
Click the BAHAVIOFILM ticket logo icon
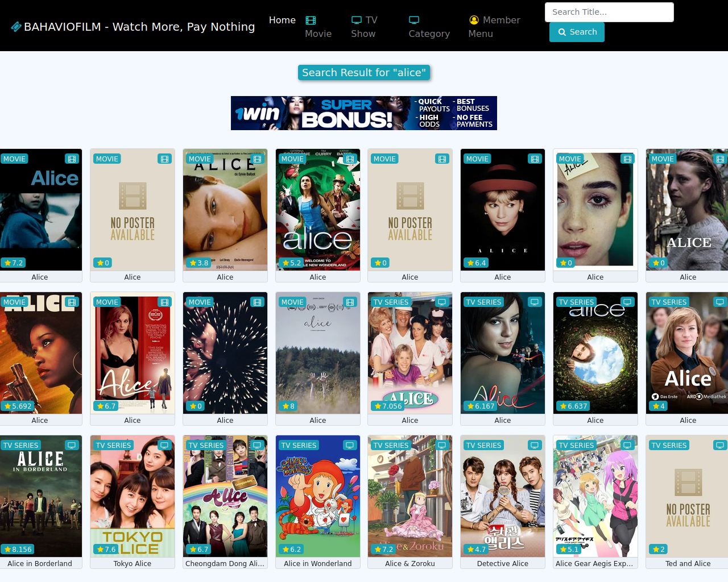coord(16,27)
